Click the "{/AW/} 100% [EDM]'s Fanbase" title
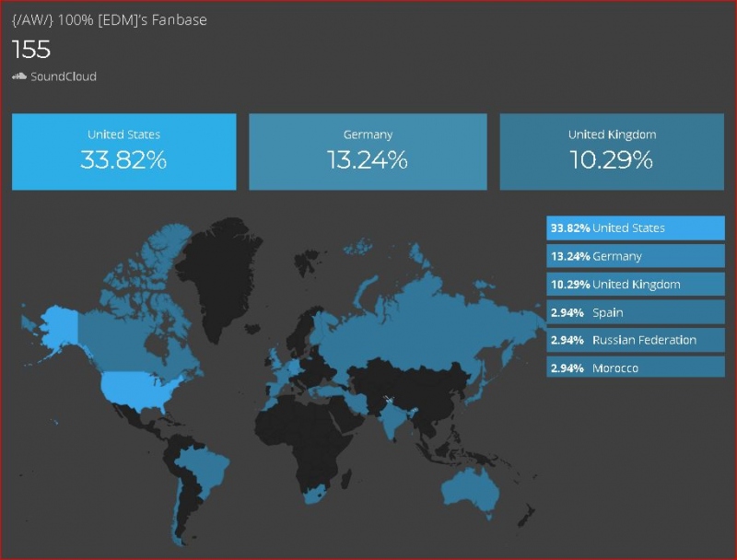The width and height of the screenshot is (737, 560). tap(109, 19)
